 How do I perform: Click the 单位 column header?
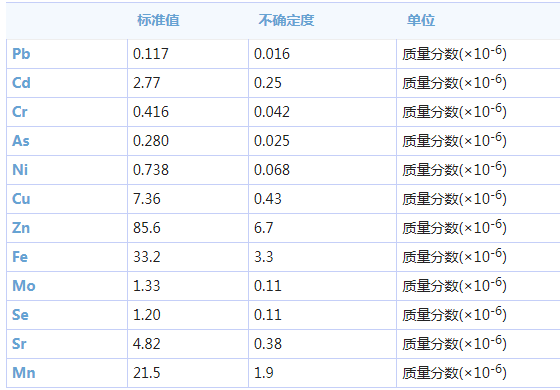coord(421,20)
